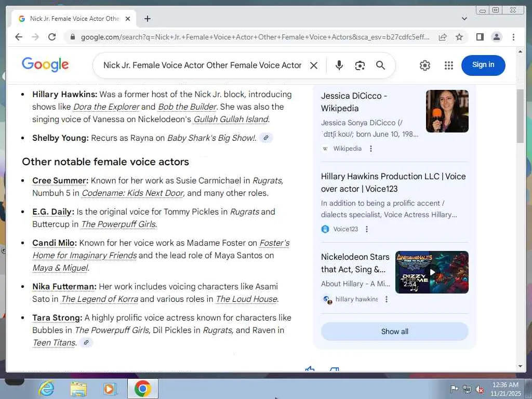532x399 pixels.
Task: Open The Loud House link
Action: coord(247,299)
